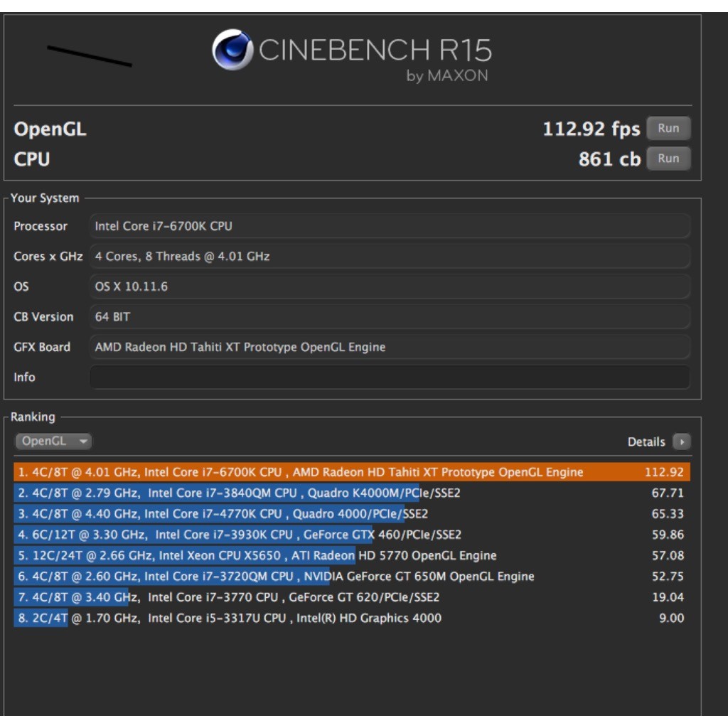
Task: Select ranking row 5 Xeon X5650 Radeon
Action: tap(351, 555)
